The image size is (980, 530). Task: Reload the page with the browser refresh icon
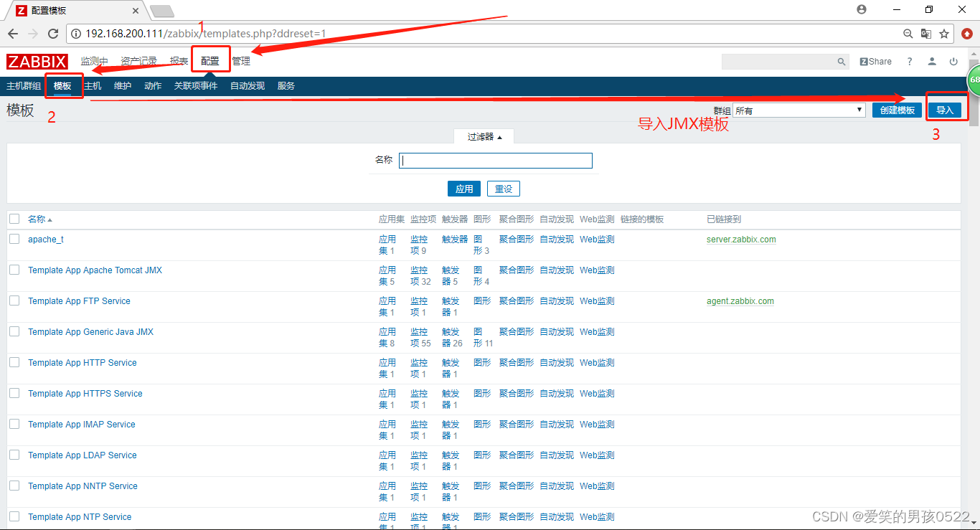(x=54, y=33)
